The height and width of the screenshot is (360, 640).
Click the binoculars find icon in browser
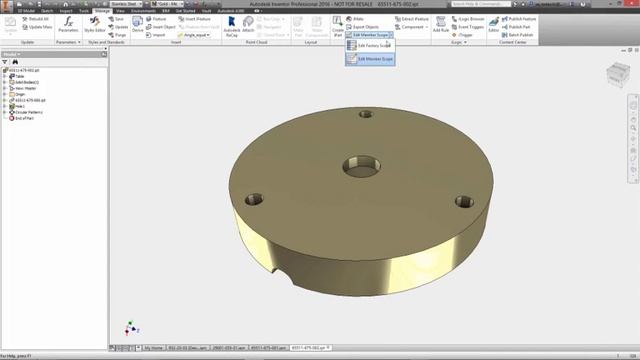pyautogui.click(x=15, y=62)
